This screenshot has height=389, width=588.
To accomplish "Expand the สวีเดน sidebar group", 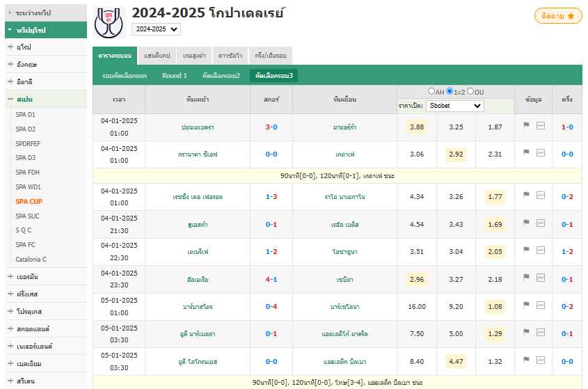I will point(46,381).
